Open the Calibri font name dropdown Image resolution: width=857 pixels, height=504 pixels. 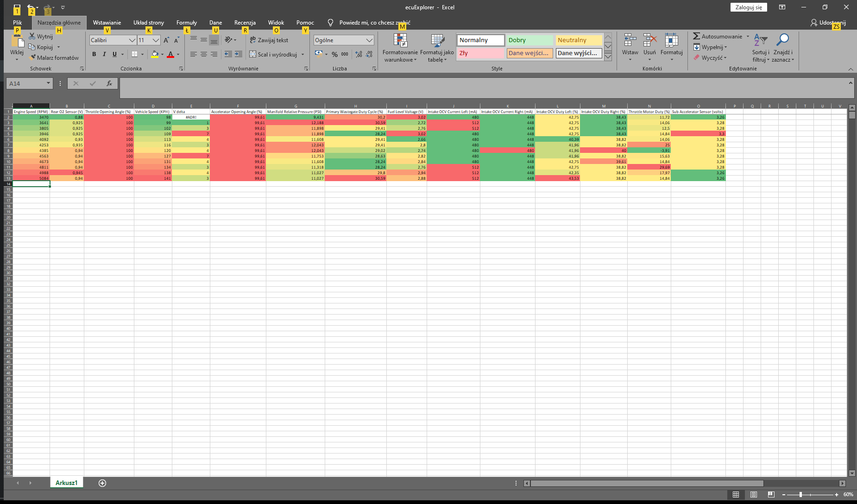tap(132, 40)
